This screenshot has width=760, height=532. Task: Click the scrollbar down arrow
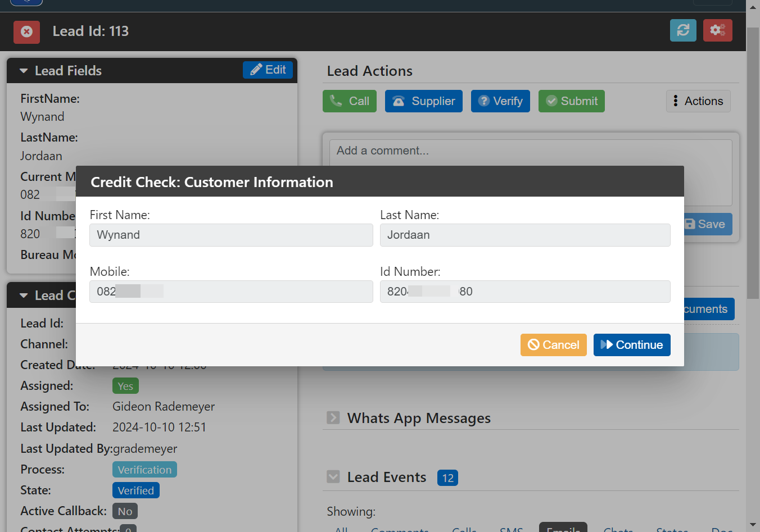[753, 525]
